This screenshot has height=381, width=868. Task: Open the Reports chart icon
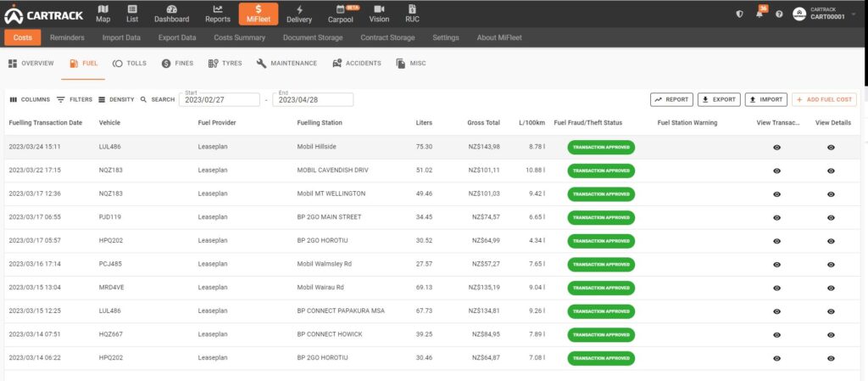218,9
